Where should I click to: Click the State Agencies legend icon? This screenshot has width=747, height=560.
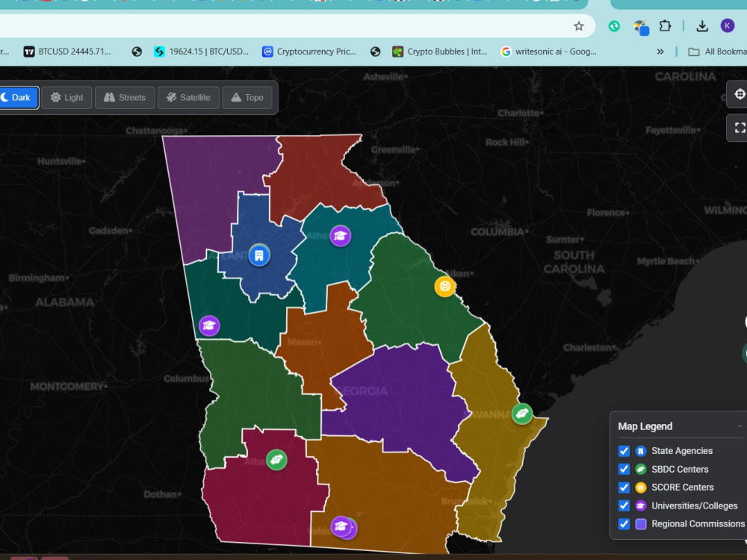(x=641, y=451)
